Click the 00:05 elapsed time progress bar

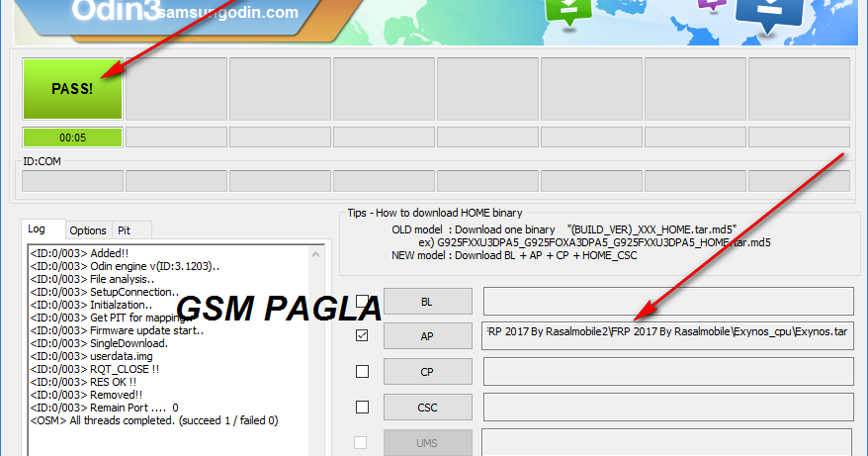[72, 137]
